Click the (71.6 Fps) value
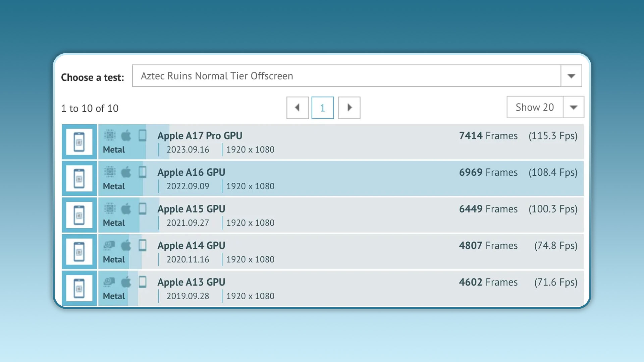 pyautogui.click(x=556, y=282)
